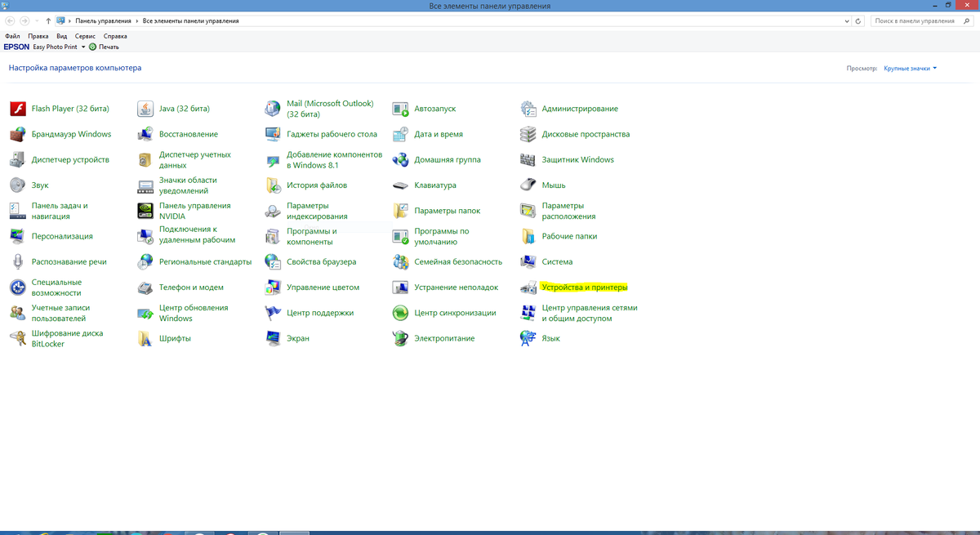Screen dimensions: 980x535
Task: Click the Центр синхронизации icon
Action: [400, 313]
